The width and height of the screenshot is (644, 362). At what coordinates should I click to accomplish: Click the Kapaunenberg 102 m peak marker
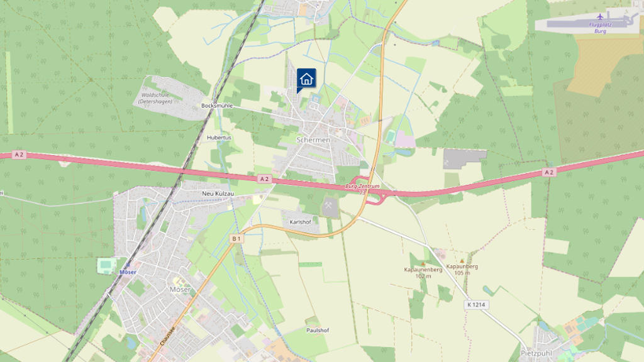click(423, 263)
